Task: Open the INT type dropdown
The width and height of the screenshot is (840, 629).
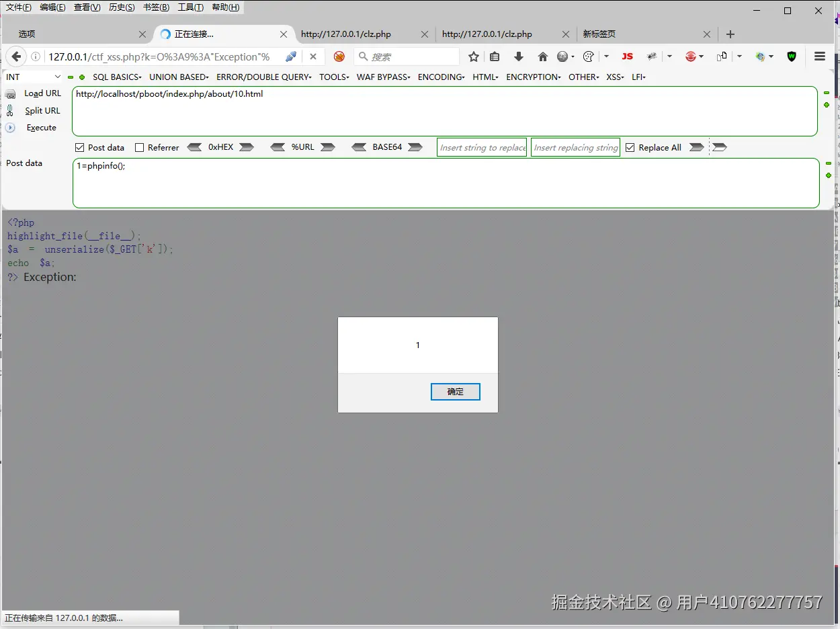Action: [x=33, y=77]
